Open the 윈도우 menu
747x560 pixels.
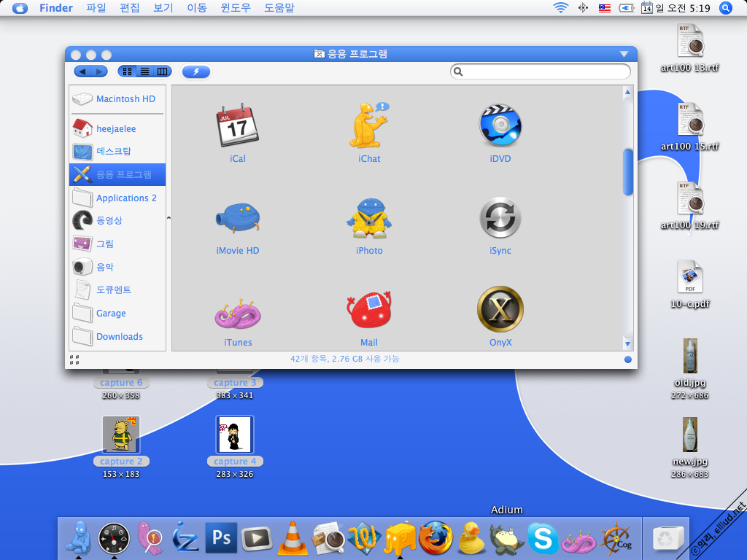tap(236, 8)
